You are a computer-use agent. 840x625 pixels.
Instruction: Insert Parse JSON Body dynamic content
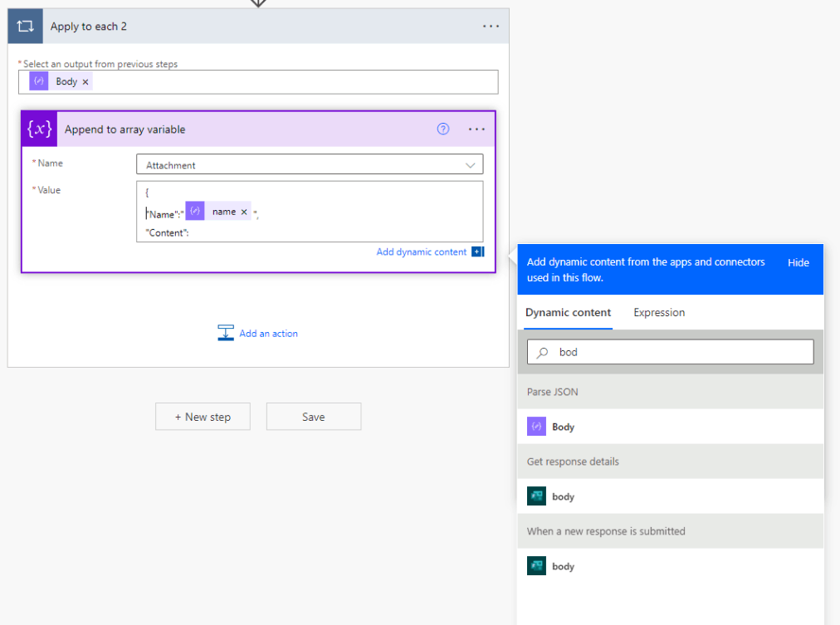[670, 427]
